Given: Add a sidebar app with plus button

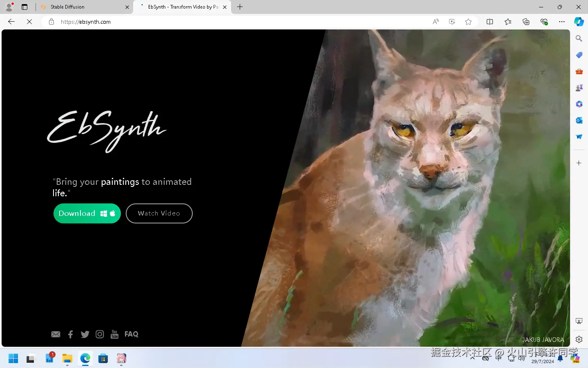Looking at the screenshot, I should [x=579, y=163].
